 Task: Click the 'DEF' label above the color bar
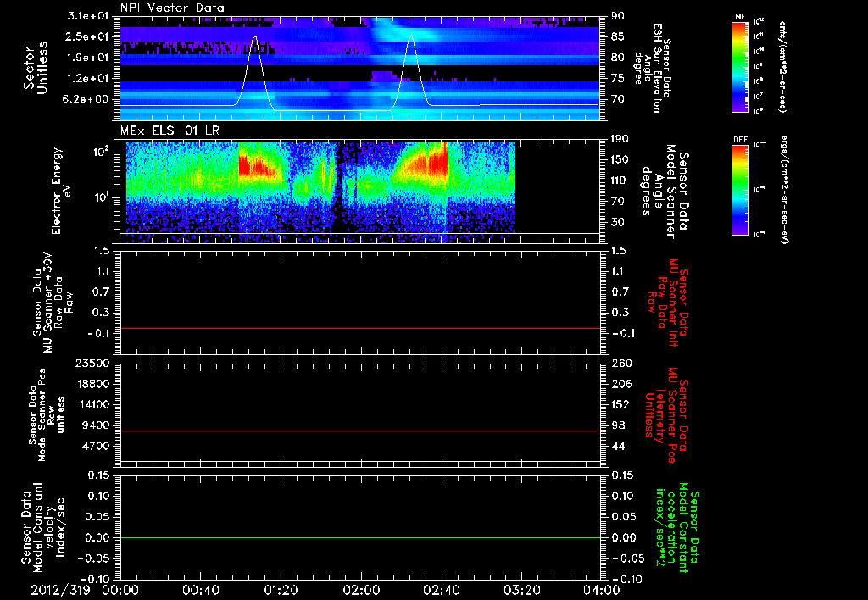coord(740,140)
